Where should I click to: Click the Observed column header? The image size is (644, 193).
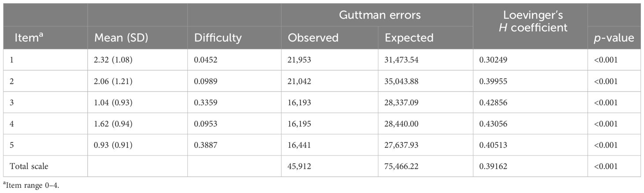pos(313,38)
